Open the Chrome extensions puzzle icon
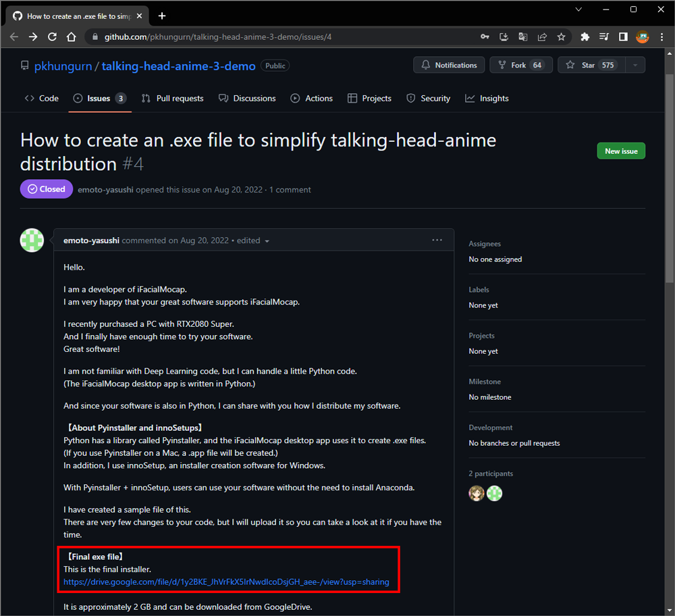The height and width of the screenshot is (616, 675). pos(585,37)
